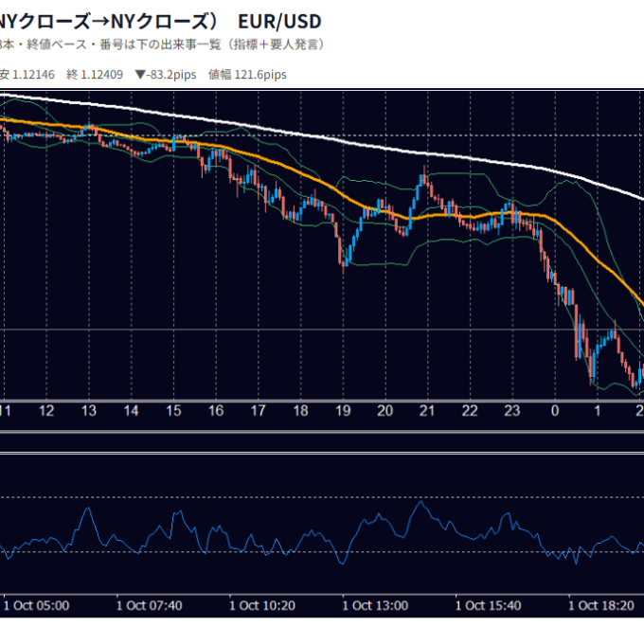Click hour label 13 on time axis
The width and height of the screenshot is (644, 644).
89,411
